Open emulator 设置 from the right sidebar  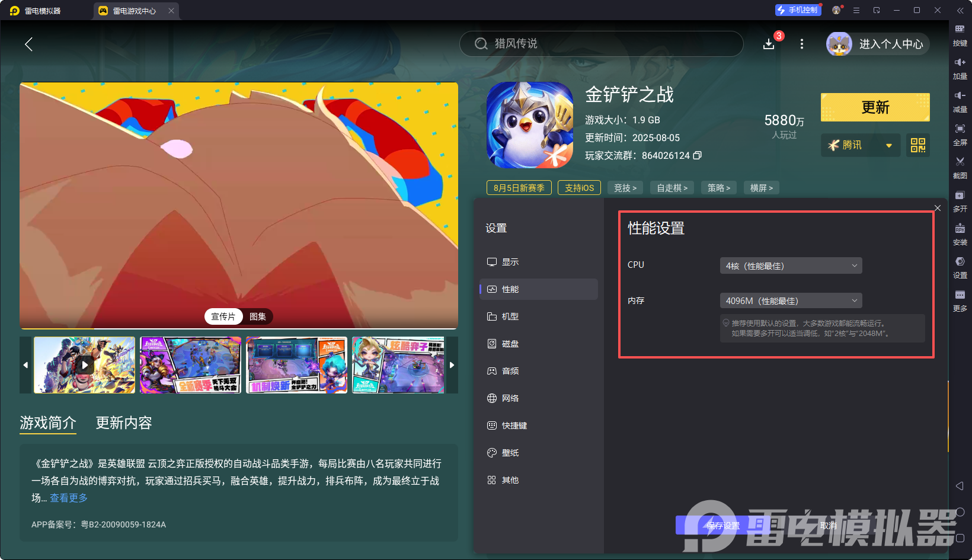[960, 267]
